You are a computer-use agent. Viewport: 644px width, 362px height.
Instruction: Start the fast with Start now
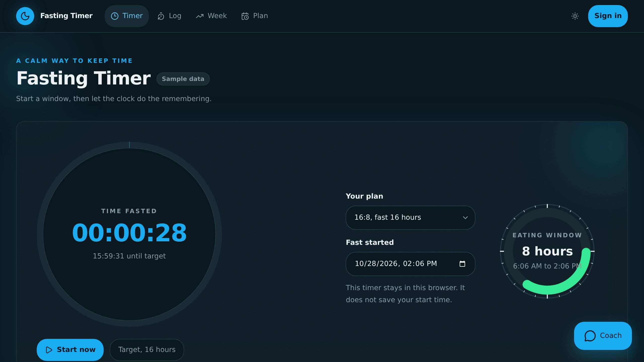click(x=70, y=350)
